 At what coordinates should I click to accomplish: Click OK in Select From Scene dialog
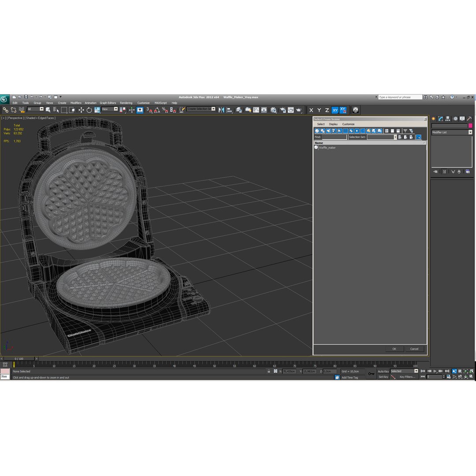pos(394,349)
